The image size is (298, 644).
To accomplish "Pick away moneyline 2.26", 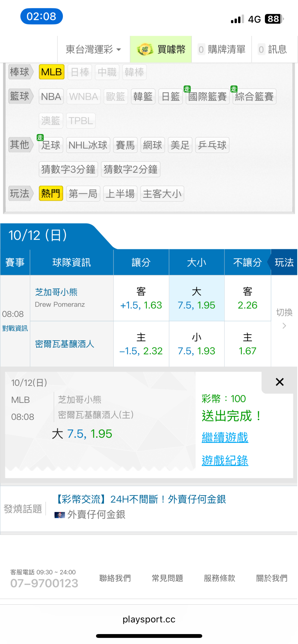I will [x=248, y=298].
